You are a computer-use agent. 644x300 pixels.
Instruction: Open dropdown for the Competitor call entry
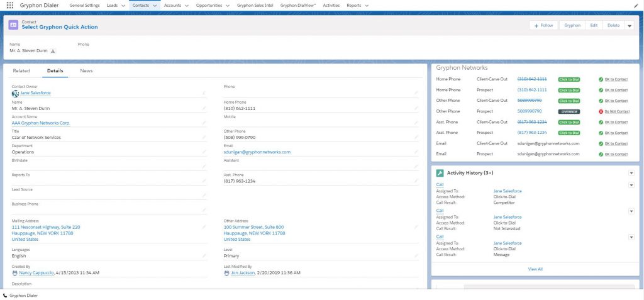[631, 185]
